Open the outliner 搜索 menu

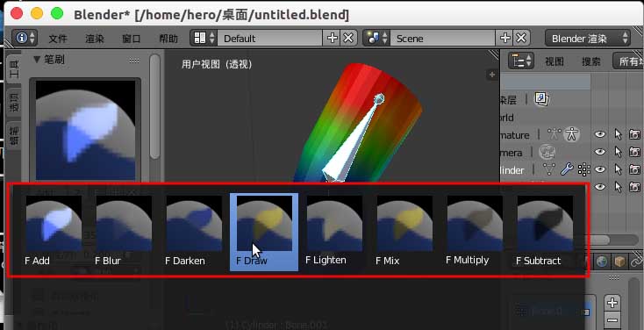click(591, 61)
